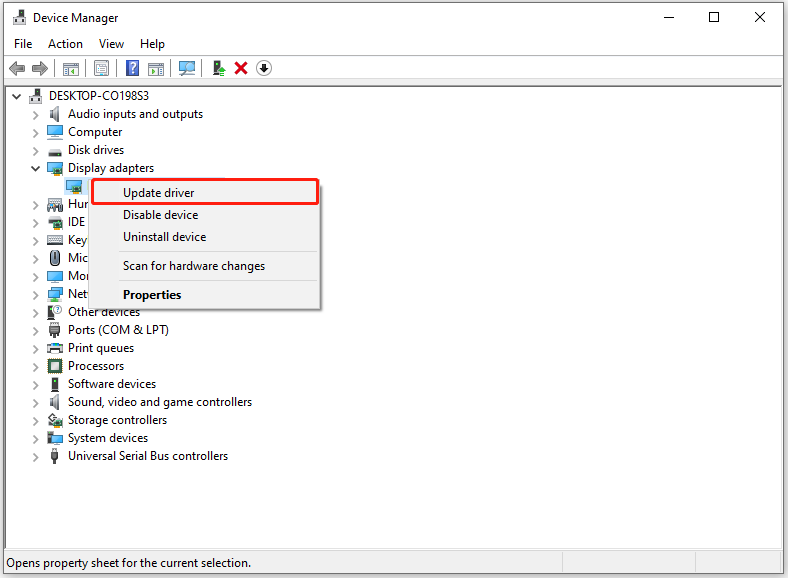Click the Other devices question-mark icon
Viewport: 788px width, 578px height.
point(54,312)
